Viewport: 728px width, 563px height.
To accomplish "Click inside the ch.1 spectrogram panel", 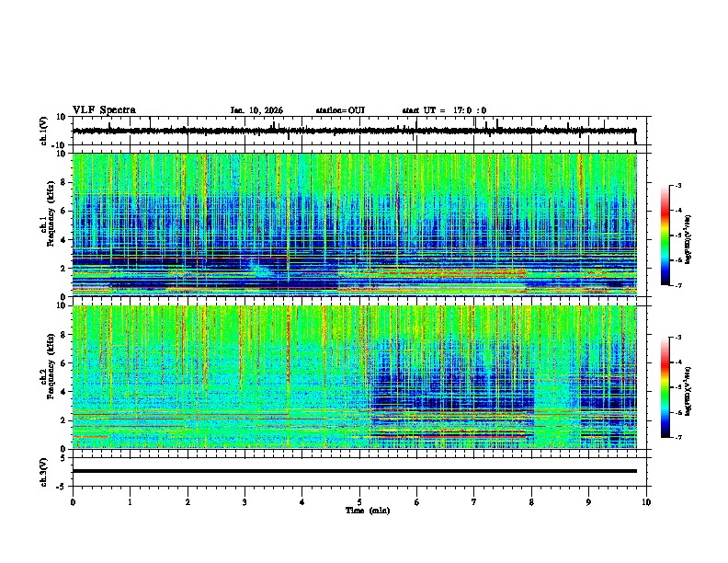I will [x=355, y=224].
